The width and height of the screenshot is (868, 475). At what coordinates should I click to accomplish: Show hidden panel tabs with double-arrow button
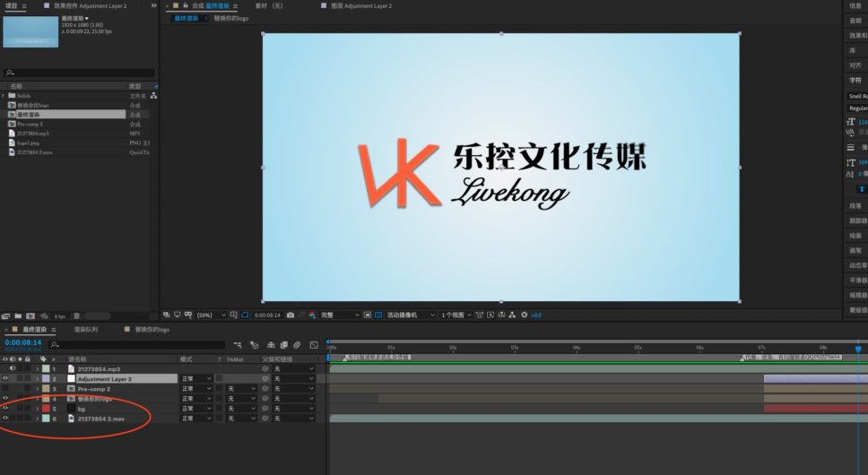tap(153, 5)
